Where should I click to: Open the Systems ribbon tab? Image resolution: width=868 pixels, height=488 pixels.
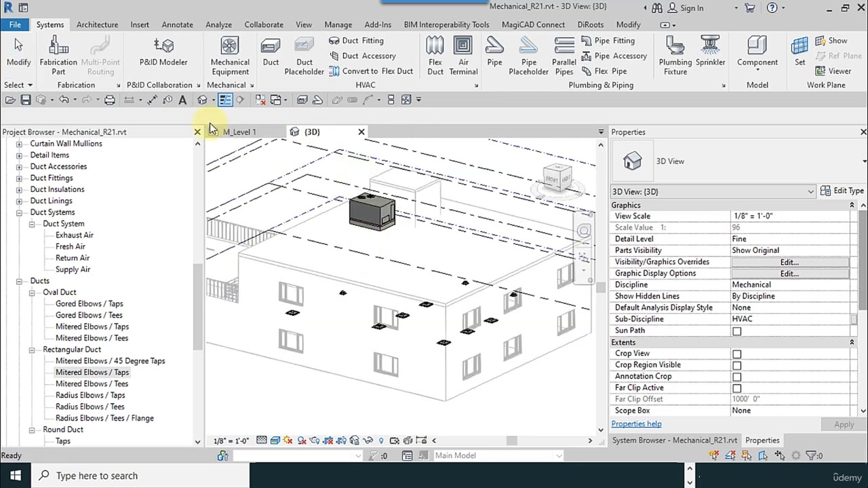click(50, 24)
